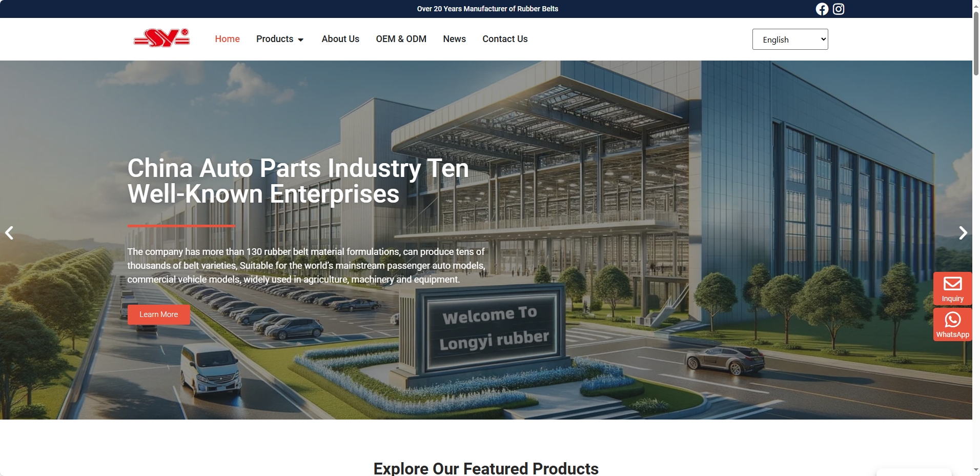
Task: Start a WhatsApp chat
Action: pos(952,325)
